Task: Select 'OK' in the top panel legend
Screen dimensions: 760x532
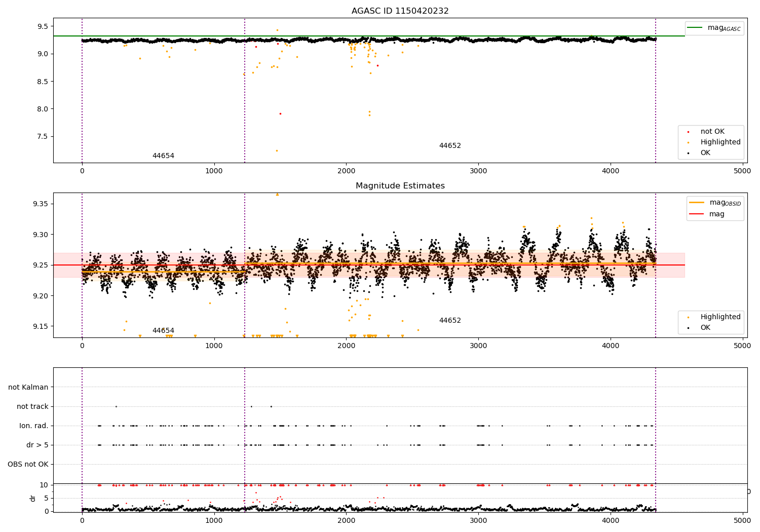Action: click(705, 153)
